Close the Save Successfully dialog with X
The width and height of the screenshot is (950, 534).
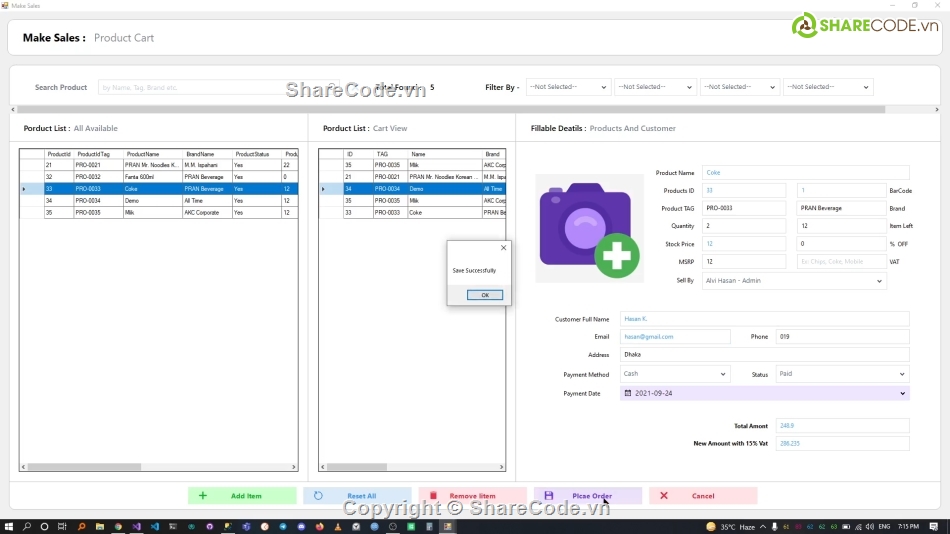tap(503, 248)
